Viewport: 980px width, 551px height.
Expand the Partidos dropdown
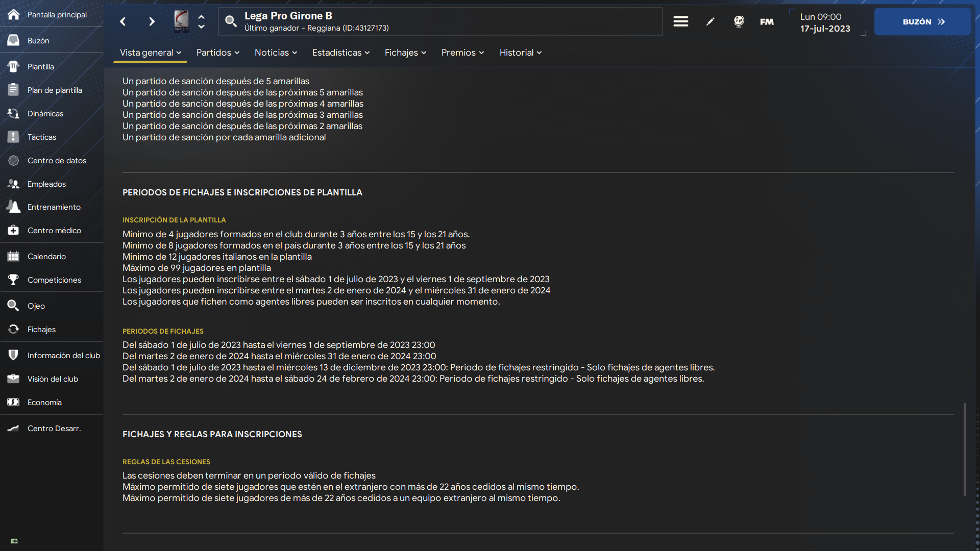(218, 53)
